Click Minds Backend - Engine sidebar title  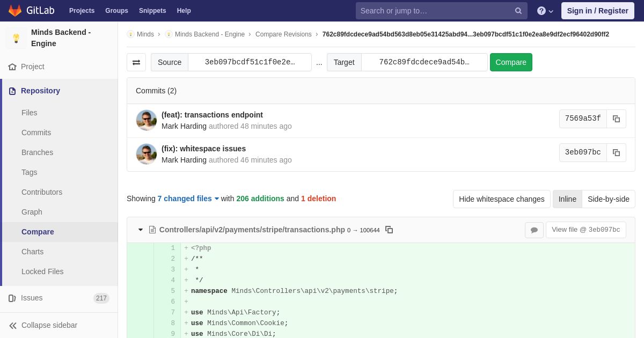[61, 38]
